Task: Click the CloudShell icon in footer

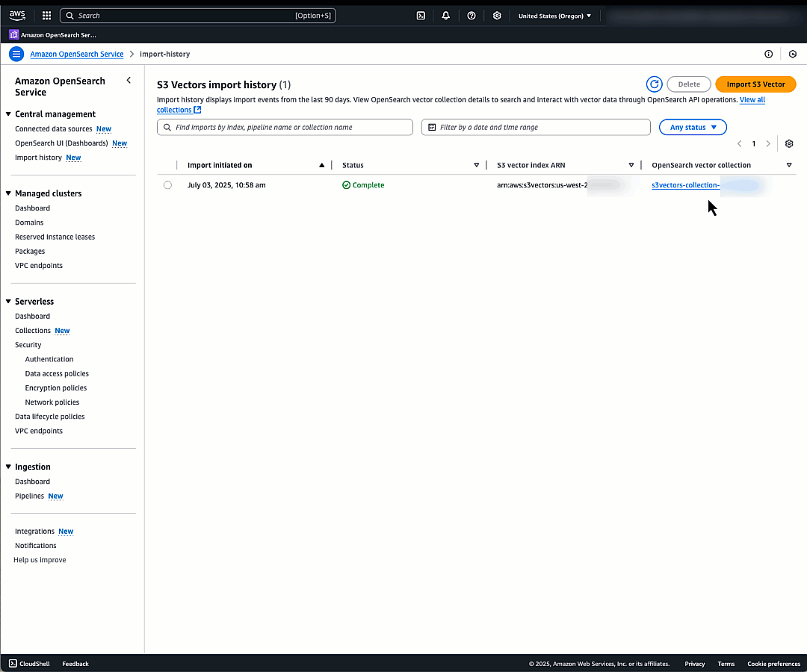Action: (x=13, y=664)
